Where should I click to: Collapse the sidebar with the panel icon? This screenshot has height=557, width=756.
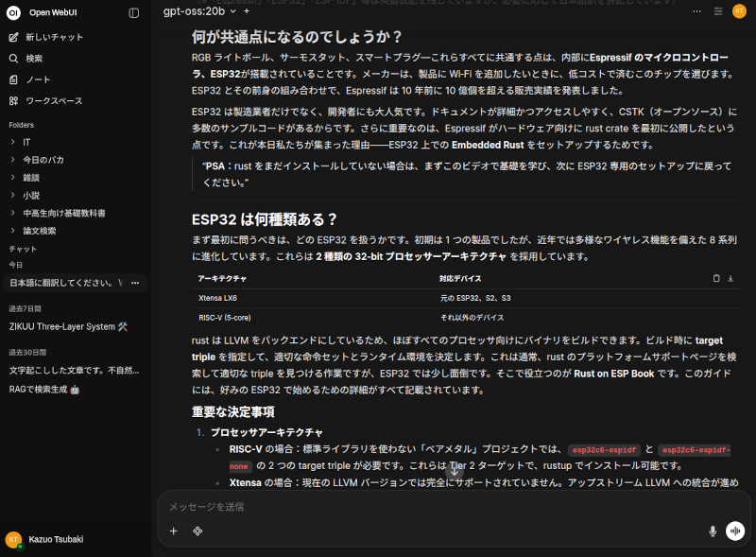point(134,13)
